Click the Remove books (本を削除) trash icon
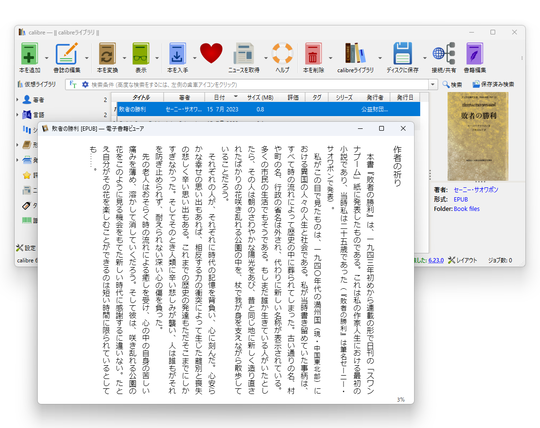 313,53
